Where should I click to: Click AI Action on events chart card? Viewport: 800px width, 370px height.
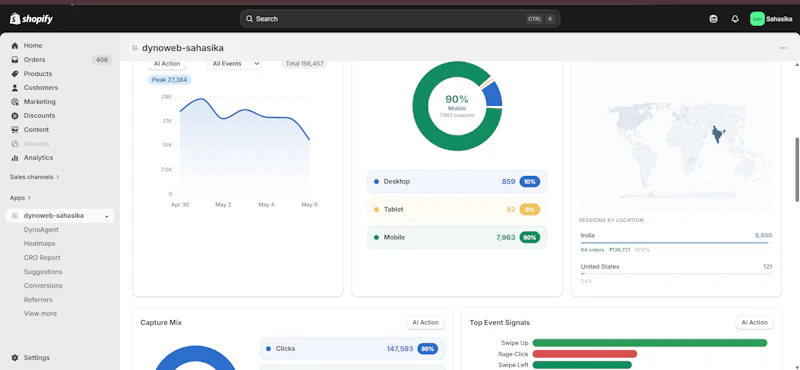(x=167, y=64)
